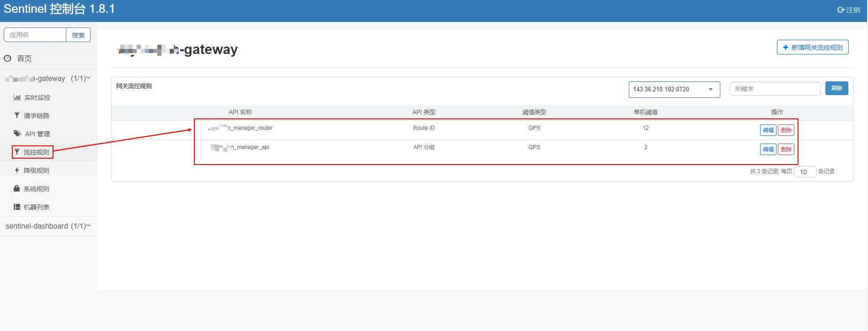Click the lock icon beside 系统规则

point(17,188)
